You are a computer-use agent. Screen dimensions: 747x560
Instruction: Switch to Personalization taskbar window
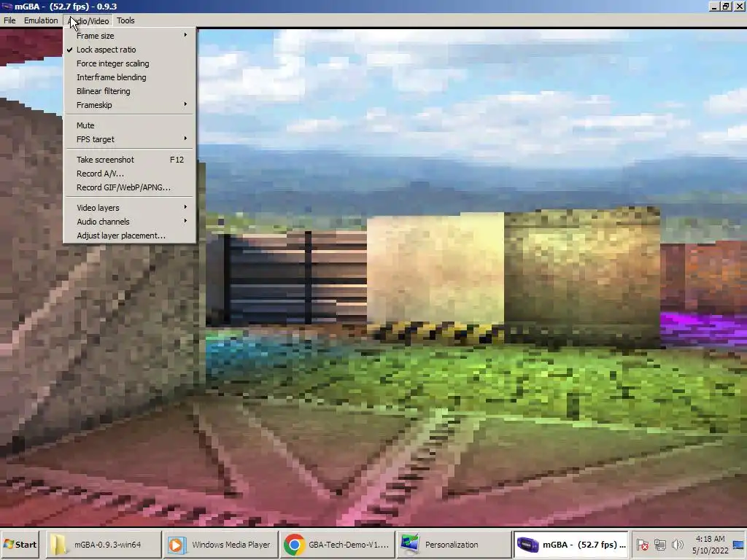tap(454, 544)
